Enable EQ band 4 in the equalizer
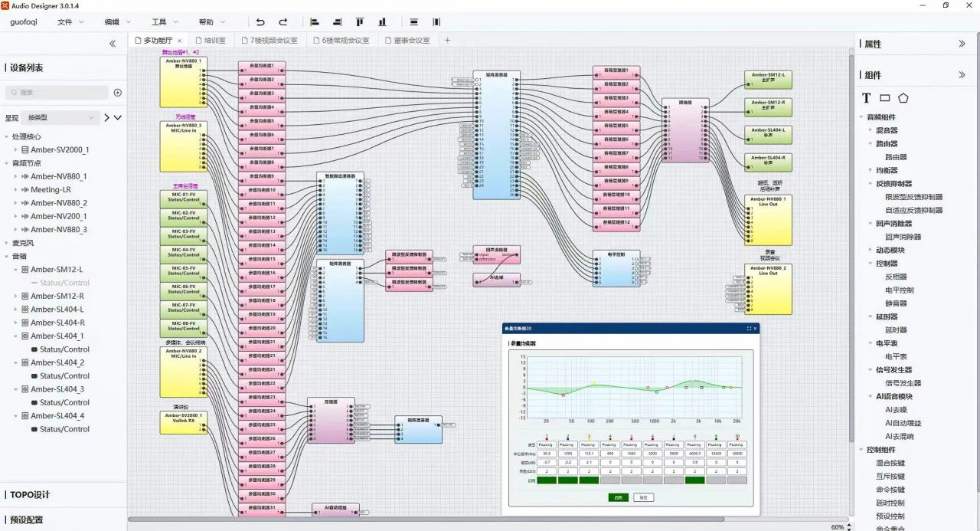 pyautogui.click(x=609, y=480)
